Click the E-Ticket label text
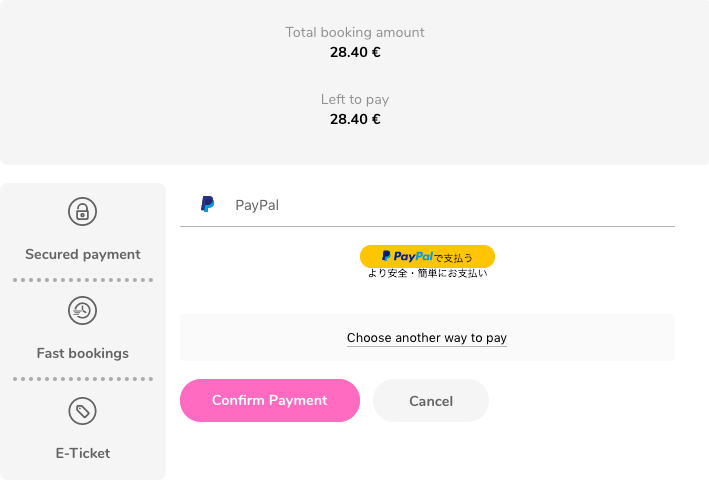The width and height of the screenshot is (709, 494). (x=83, y=453)
